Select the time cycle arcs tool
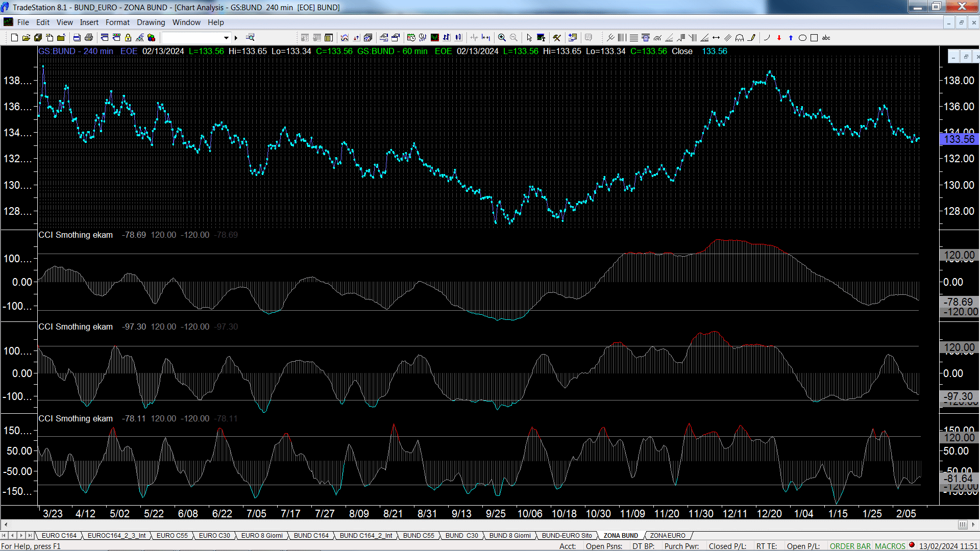980x551 pixels. [x=740, y=38]
